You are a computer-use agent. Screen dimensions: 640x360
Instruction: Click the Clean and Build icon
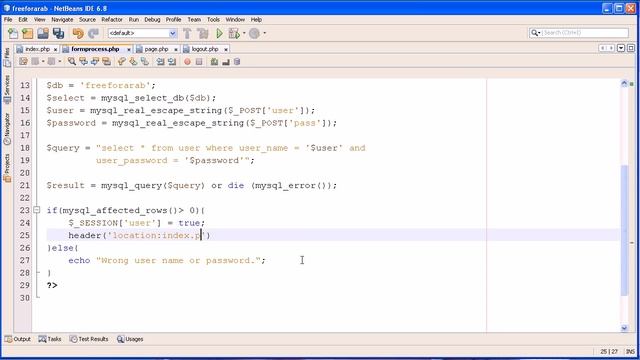(x=202, y=33)
